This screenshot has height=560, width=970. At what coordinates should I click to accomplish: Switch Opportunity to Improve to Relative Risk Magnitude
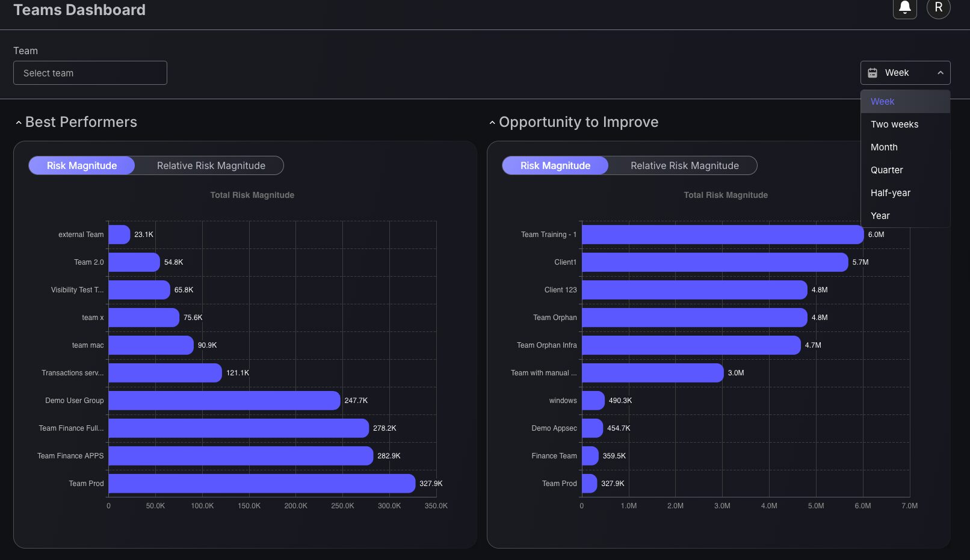685,165
